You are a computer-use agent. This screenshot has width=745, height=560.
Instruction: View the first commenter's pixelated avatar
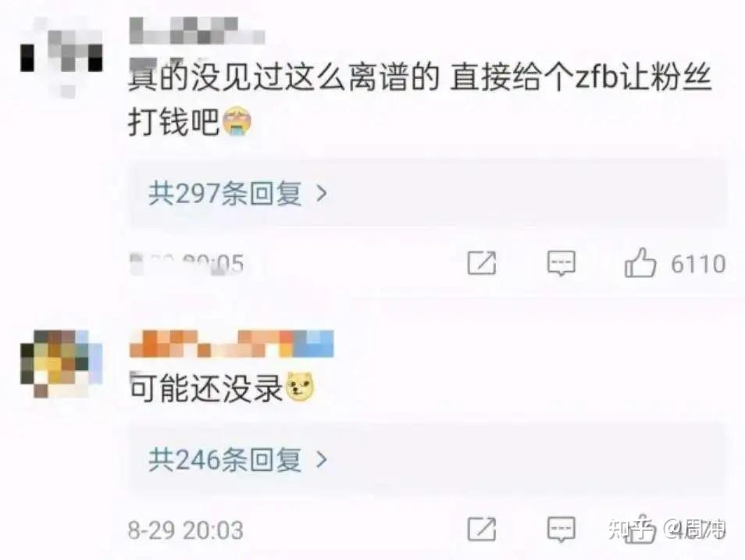[x=62, y=58]
